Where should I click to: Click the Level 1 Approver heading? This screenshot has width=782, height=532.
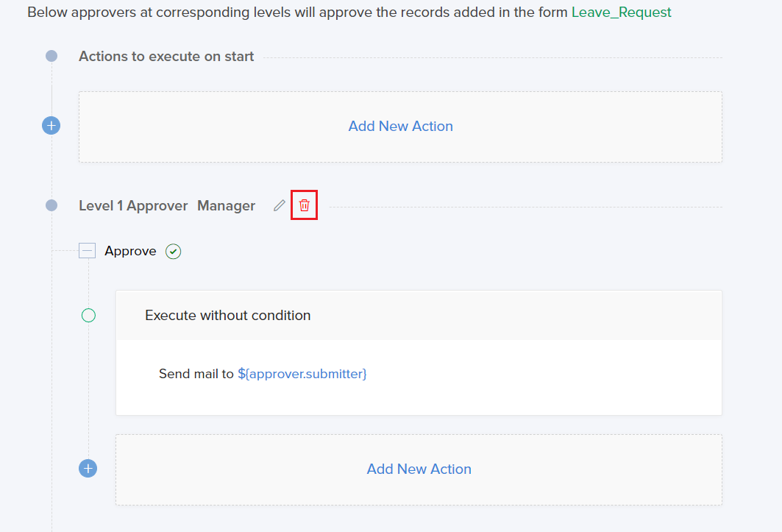tap(133, 206)
